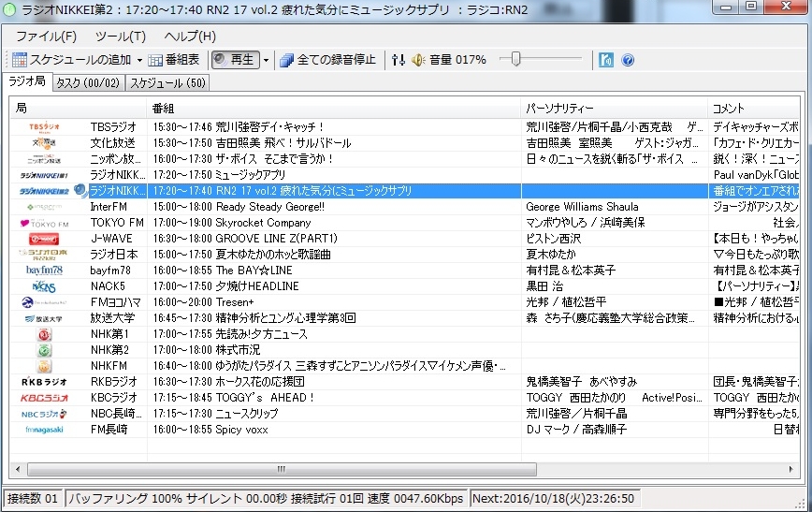
Task: Click the blue music note toolbar icon
Action: tap(606, 60)
